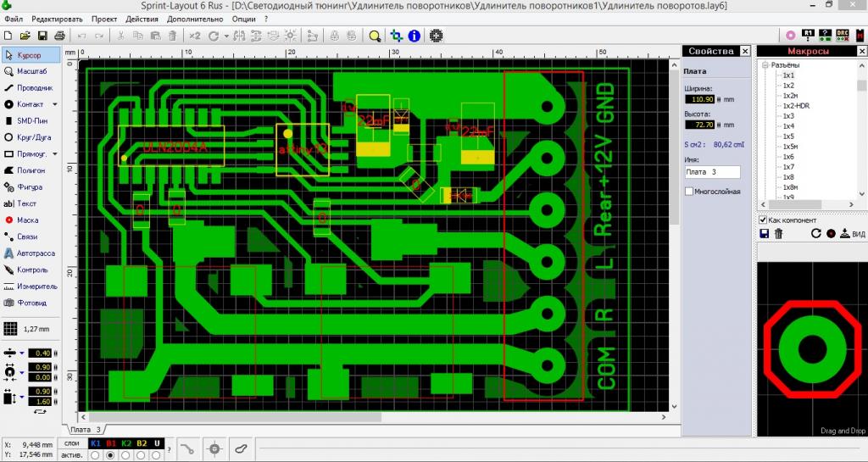Image resolution: width=868 pixels, height=462 pixels.
Task: Close the Свойства panel
Action: coord(745,52)
